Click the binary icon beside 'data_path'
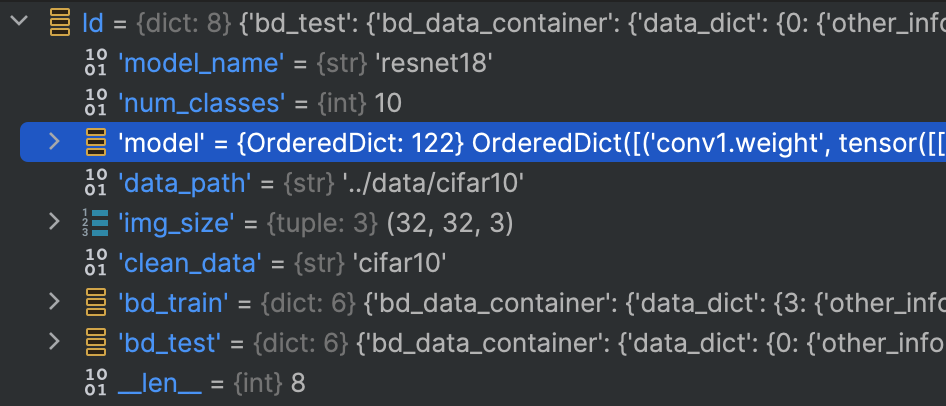 [x=95, y=182]
